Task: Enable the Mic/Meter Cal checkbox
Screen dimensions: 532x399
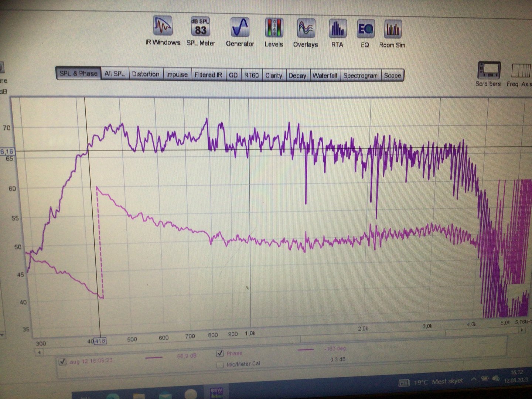Action: pyautogui.click(x=220, y=365)
